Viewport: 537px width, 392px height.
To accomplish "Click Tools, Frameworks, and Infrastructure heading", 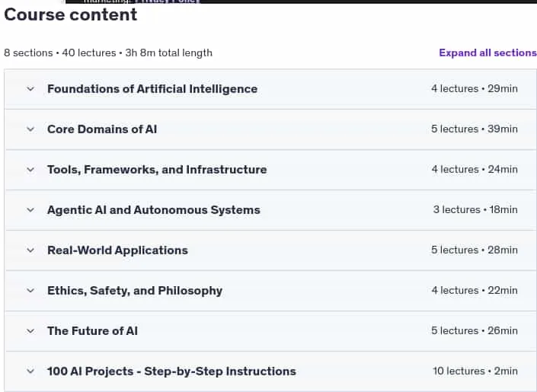I will (157, 170).
